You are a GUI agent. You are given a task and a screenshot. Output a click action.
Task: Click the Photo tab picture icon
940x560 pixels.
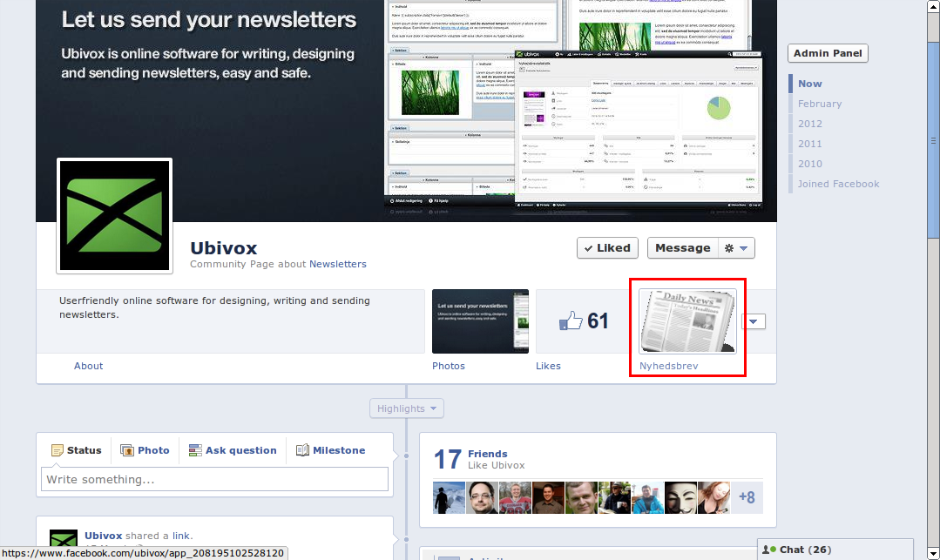pos(126,450)
